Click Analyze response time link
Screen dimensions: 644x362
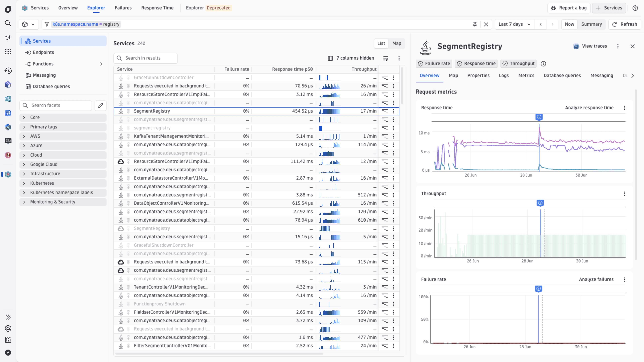click(589, 108)
